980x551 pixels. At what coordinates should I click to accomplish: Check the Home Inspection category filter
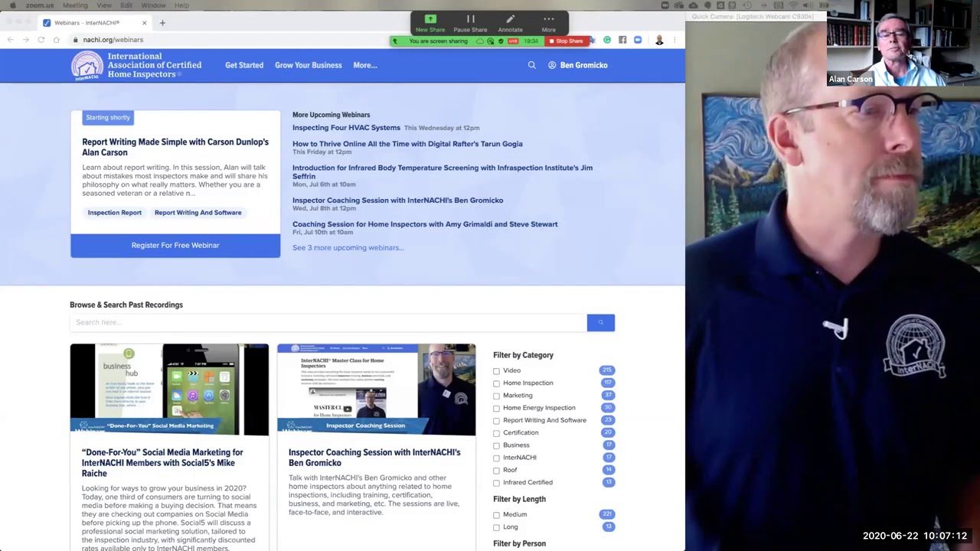496,383
